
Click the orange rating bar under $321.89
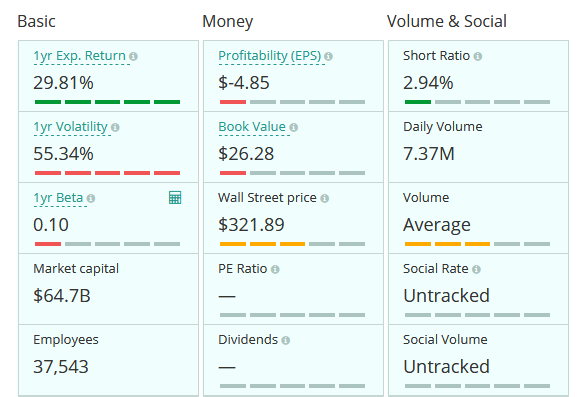292,244
